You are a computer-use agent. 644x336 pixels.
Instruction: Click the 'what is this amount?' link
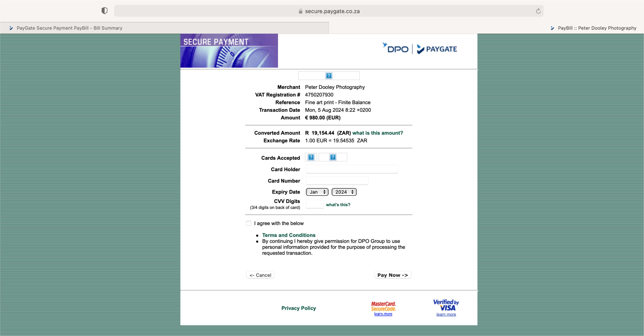(377, 133)
